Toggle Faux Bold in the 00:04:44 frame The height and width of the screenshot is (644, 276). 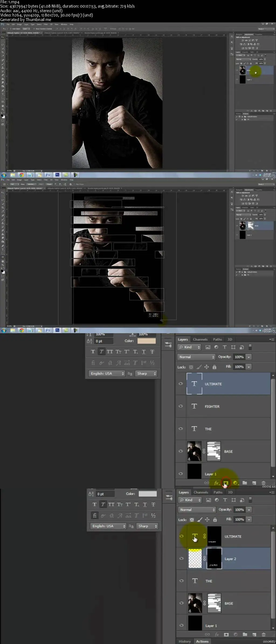(x=93, y=352)
